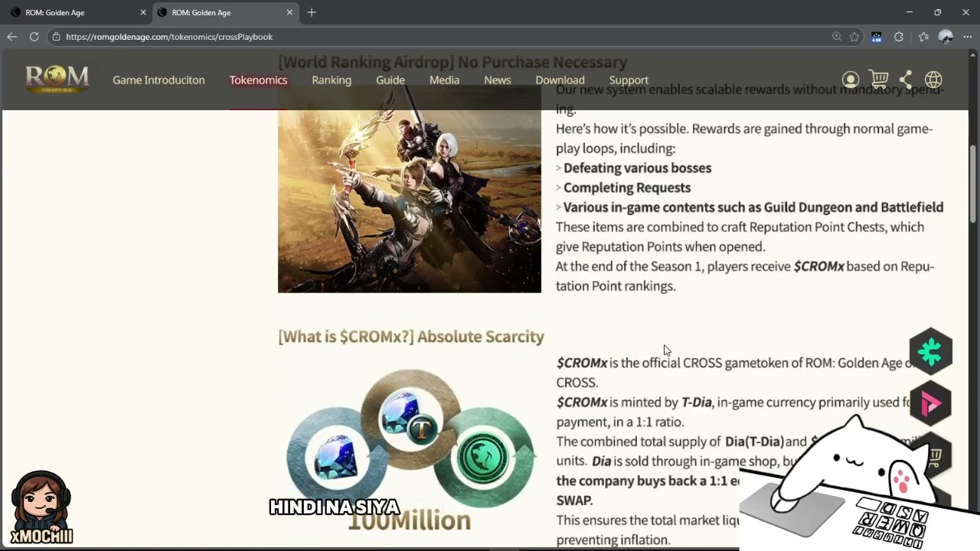Open the shopping cart icon in site header
The width and height of the screenshot is (980, 551).
pos(878,80)
